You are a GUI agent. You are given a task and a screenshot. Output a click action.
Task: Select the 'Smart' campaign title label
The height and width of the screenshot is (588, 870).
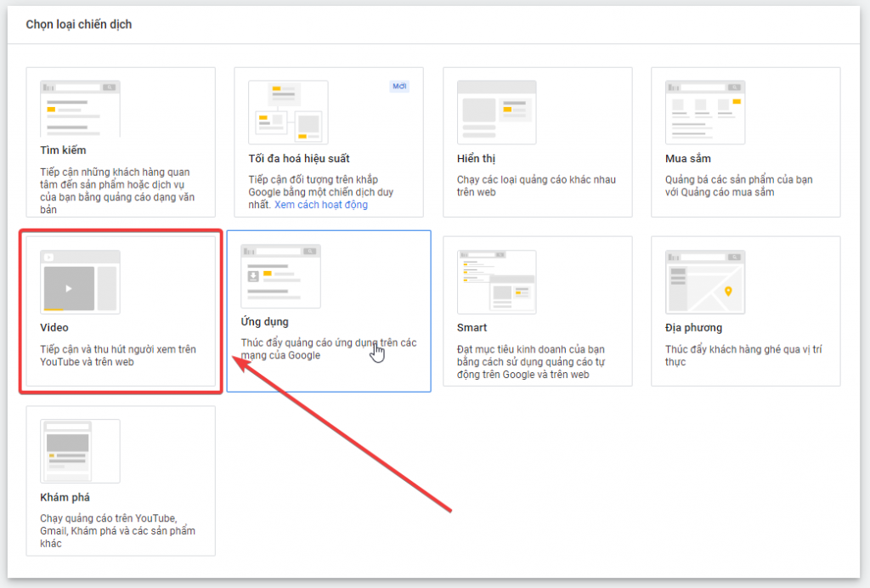pyautogui.click(x=472, y=327)
